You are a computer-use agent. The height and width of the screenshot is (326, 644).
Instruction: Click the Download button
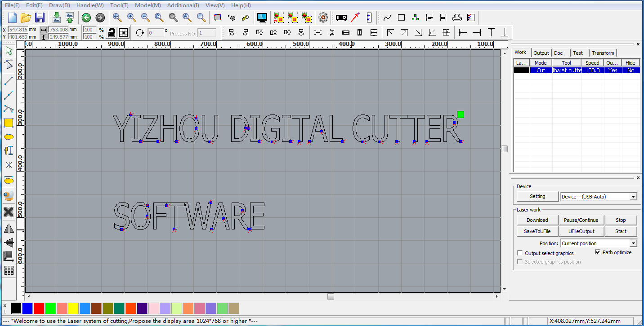tap(537, 220)
